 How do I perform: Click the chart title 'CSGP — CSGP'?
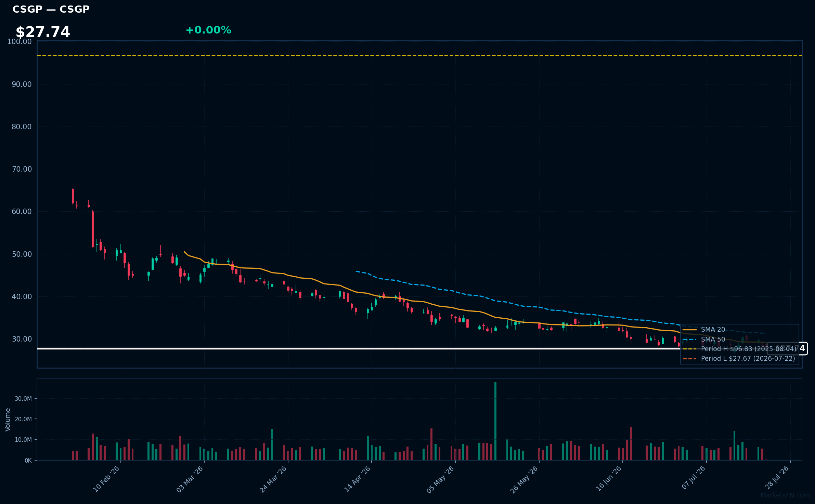tap(51, 9)
